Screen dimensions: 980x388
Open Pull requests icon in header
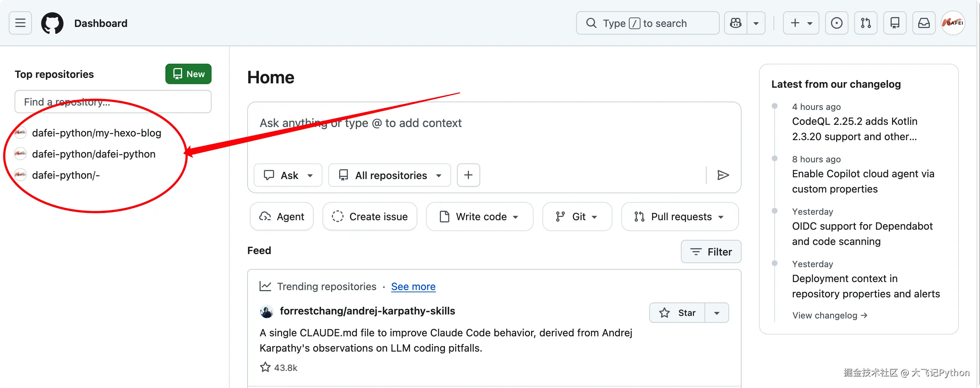coord(865,23)
